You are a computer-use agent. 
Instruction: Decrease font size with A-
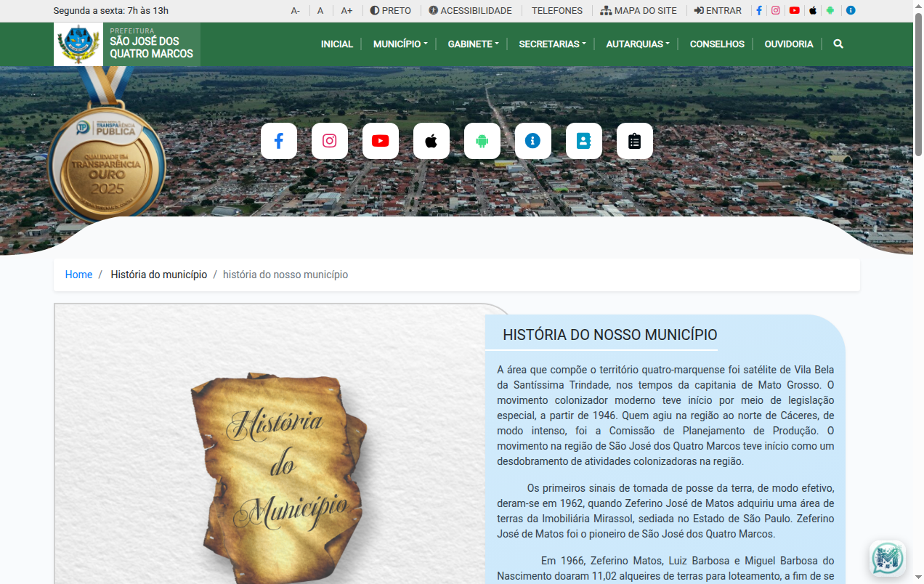point(296,11)
